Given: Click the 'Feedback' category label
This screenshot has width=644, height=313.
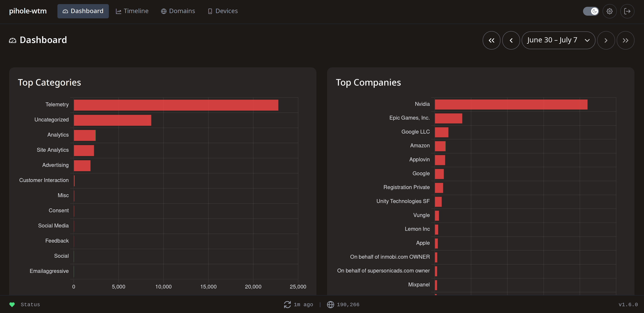Looking at the screenshot, I should click(57, 241).
